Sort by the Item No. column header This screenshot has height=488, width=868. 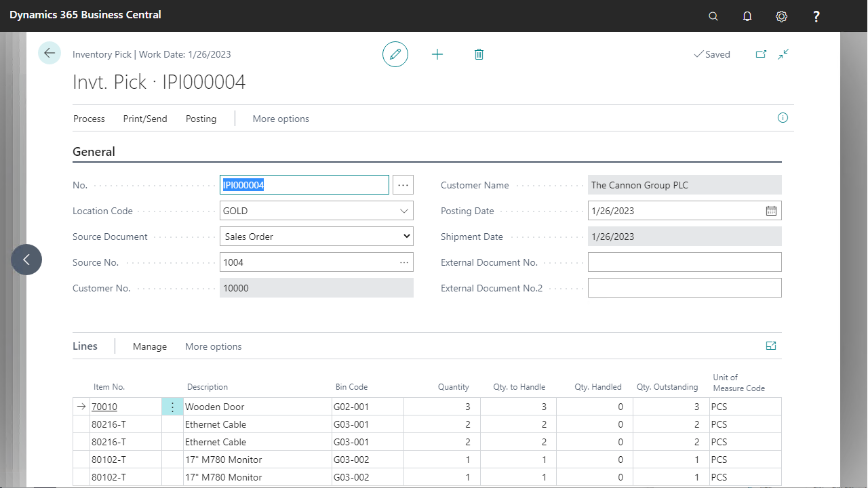[x=109, y=387]
